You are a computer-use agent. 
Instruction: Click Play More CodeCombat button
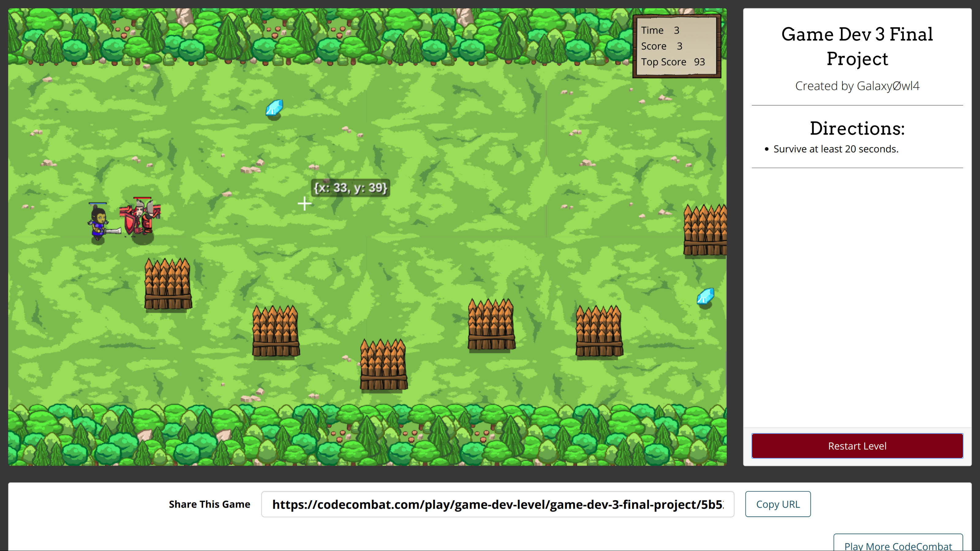(898, 545)
